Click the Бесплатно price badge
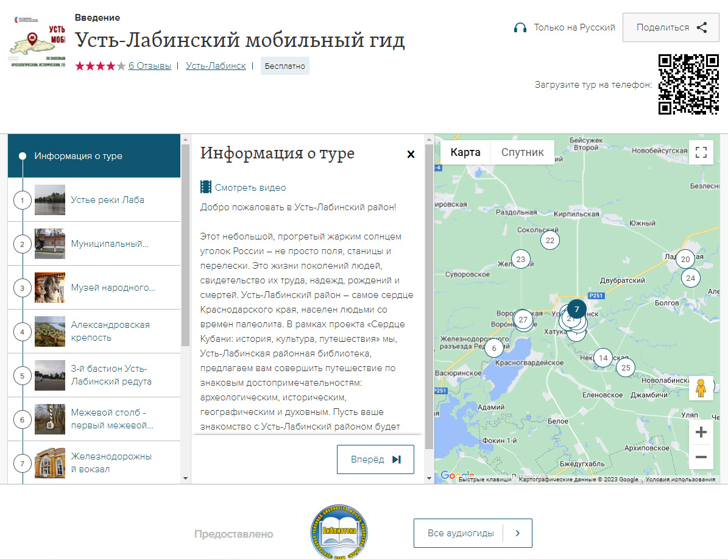 284,66
